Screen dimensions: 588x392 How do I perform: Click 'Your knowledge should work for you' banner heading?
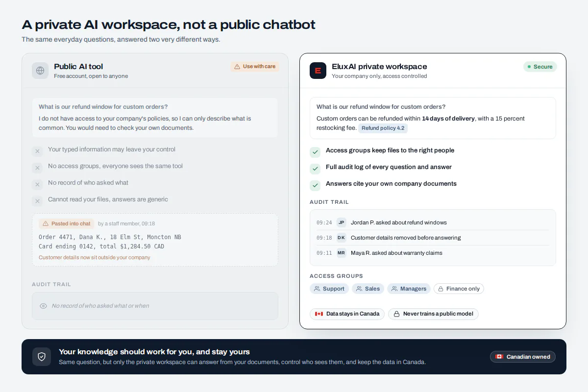154,352
